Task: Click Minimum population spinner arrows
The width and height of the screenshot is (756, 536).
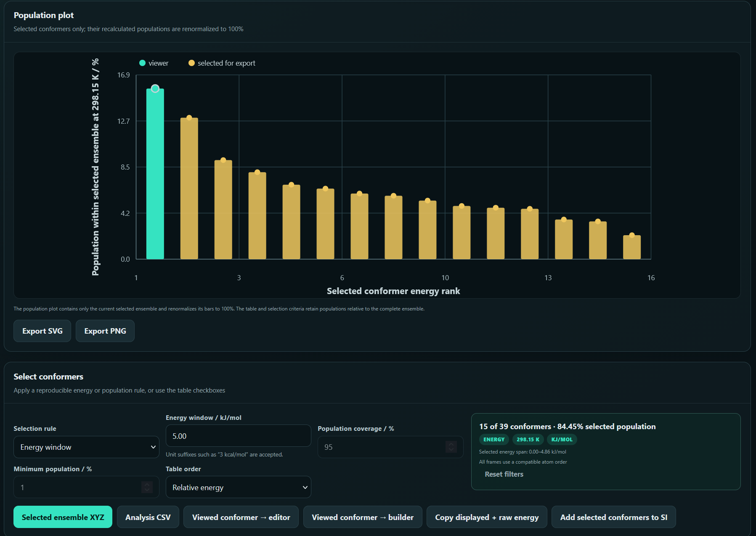Action: point(147,487)
